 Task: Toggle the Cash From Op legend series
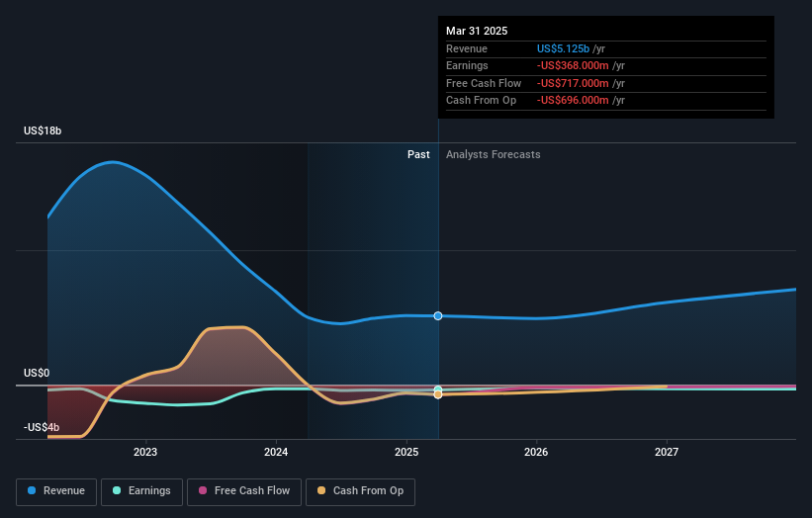coord(360,491)
